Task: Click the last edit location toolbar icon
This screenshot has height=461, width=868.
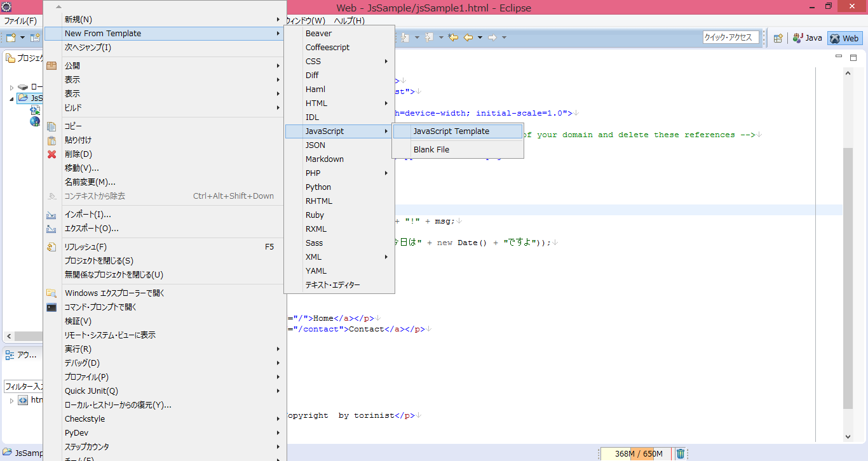Action: (453, 37)
